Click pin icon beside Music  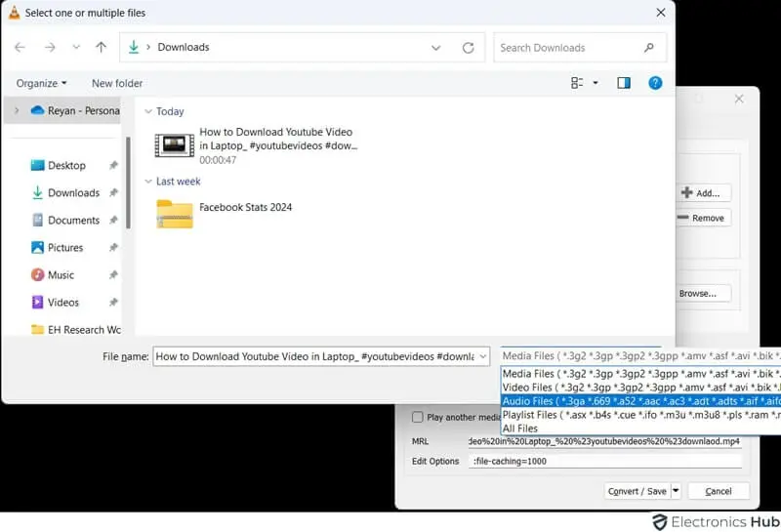tap(113, 275)
